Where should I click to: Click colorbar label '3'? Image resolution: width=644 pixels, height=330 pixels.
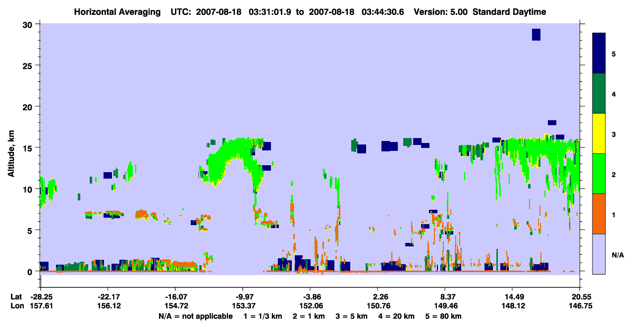pyautogui.click(x=614, y=134)
